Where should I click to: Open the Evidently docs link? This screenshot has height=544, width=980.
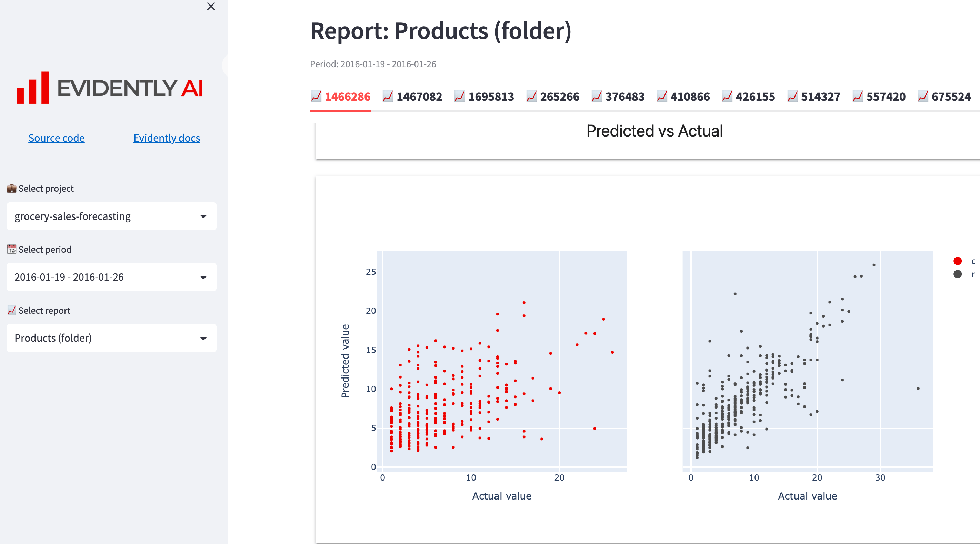pos(167,138)
